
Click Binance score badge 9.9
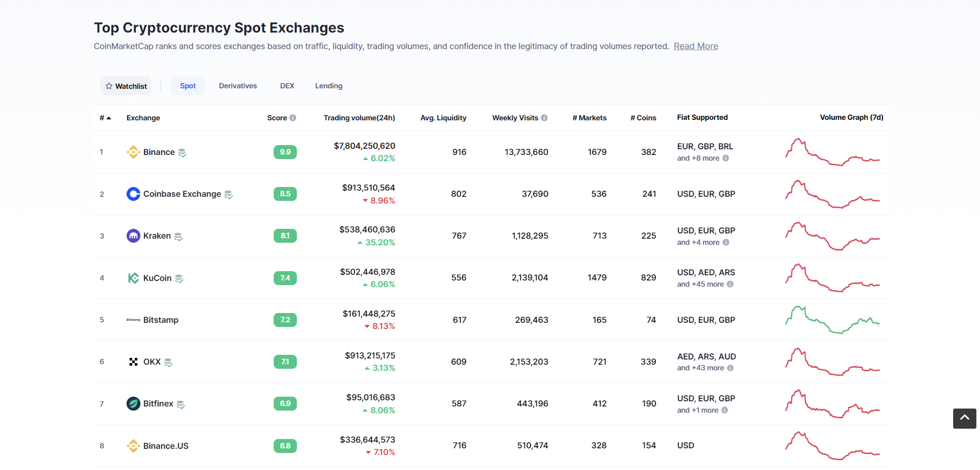[x=285, y=152]
